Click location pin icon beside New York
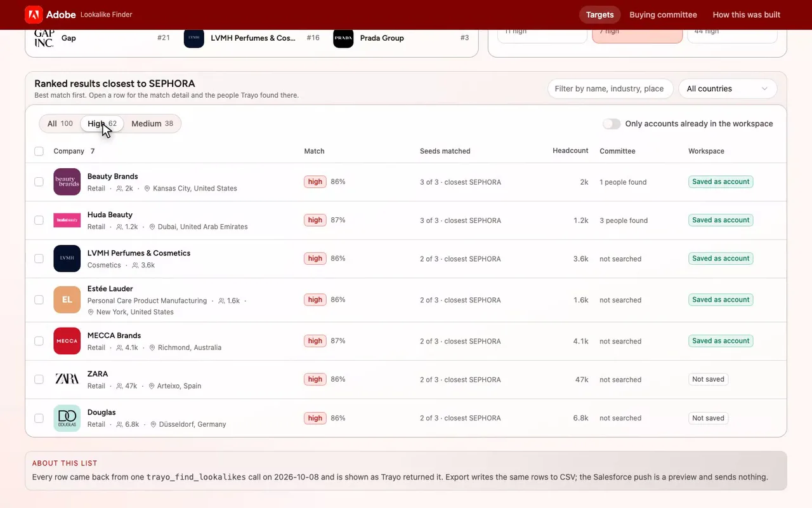The width and height of the screenshot is (812, 508). pos(91,312)
